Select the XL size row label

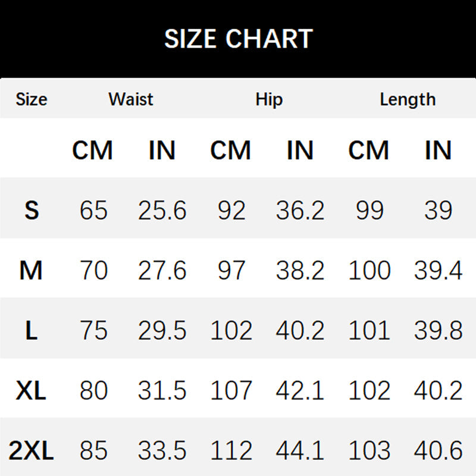coord(32,391)
